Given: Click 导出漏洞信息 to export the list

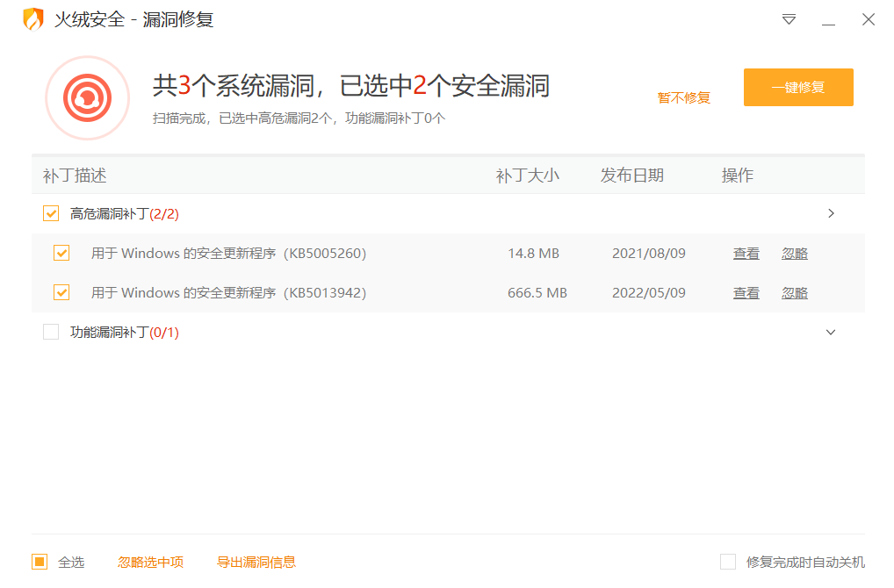Looking at the screenshot, I should point(256,562).
